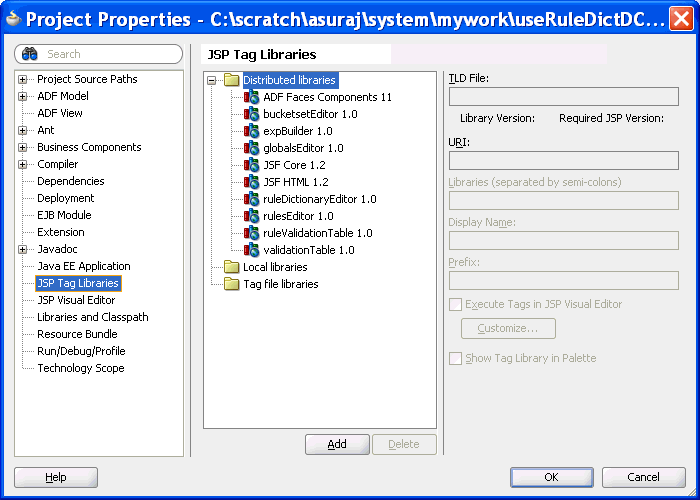
Task: Select Resource Bundle category
Action: [x=77, y=334]
